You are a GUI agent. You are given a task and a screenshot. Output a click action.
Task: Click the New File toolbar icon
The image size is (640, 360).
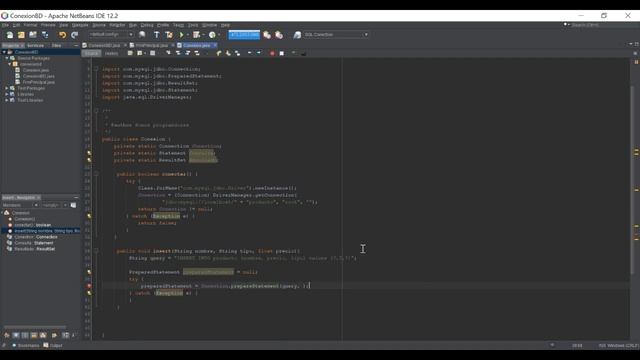click(x=9, y=35)
